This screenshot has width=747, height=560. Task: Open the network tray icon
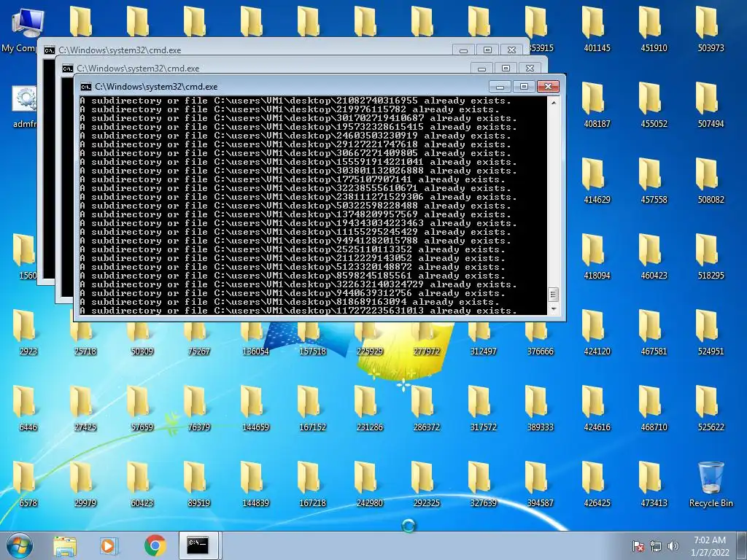[656, 546]
